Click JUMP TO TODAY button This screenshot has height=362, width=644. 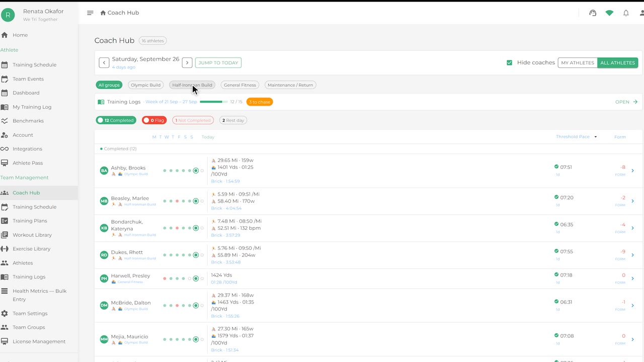point(218,63)
